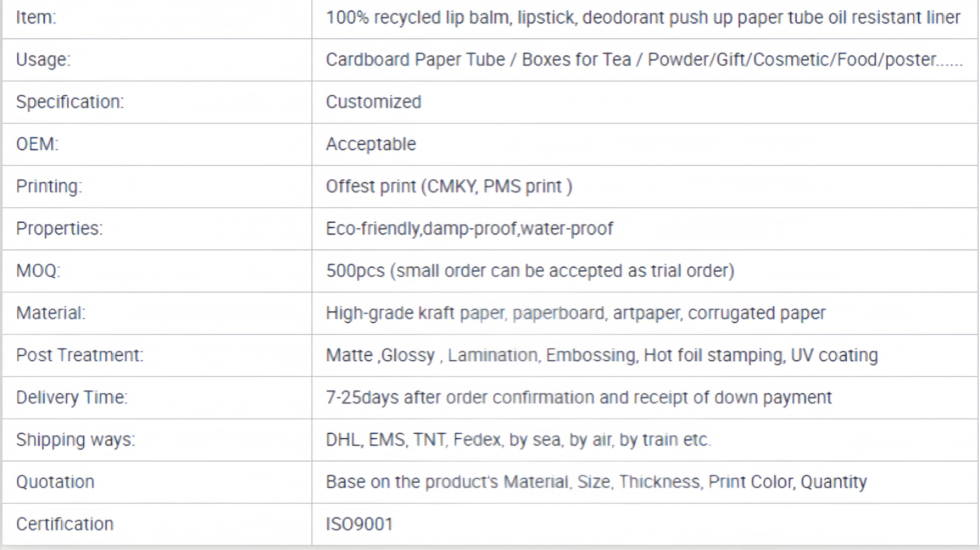980x550 pixels.
Task: Click the 'ISO9001' certification value
Action: pos(359,524)
